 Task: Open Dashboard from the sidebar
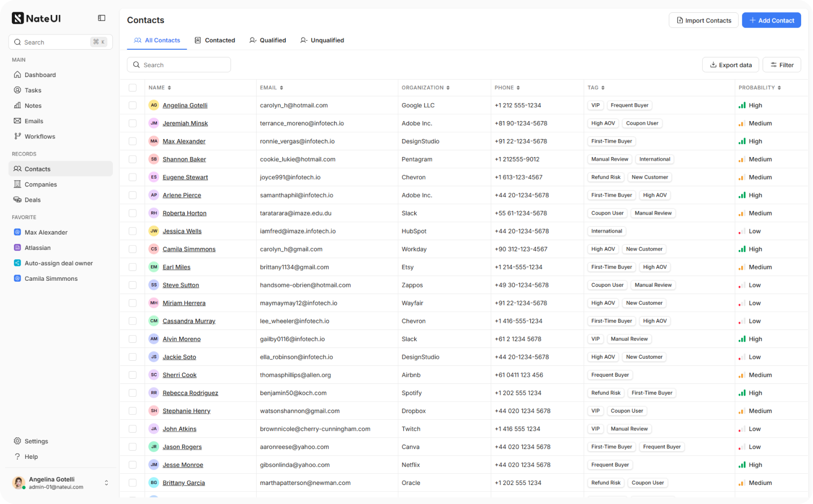click(61, 75)
